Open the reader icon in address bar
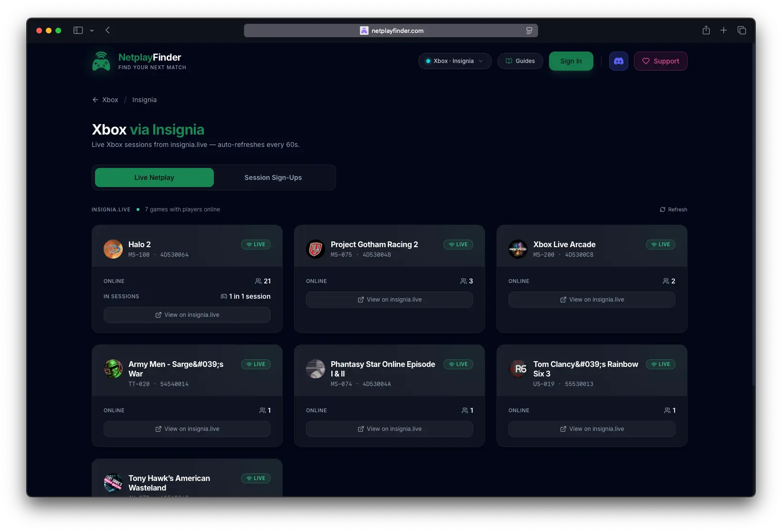782x532 pixels. pyautogui.click(x=529, y=31)
